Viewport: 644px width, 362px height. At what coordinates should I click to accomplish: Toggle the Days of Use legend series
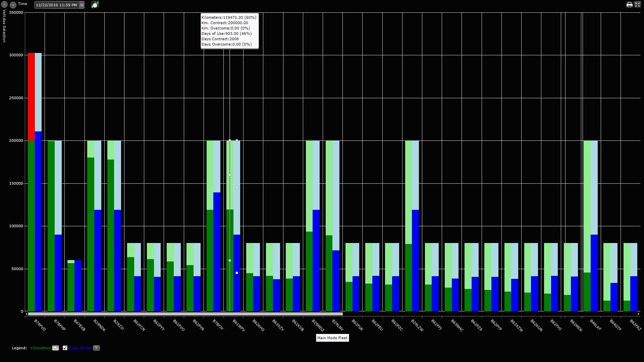[x=80, y=348]
